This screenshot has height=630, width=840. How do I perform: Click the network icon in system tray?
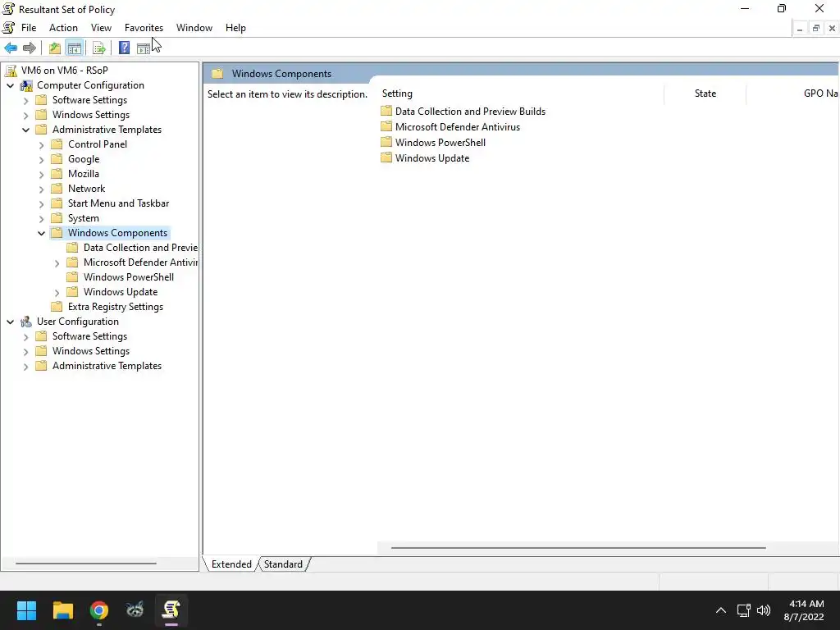click(x=743, y=610)
